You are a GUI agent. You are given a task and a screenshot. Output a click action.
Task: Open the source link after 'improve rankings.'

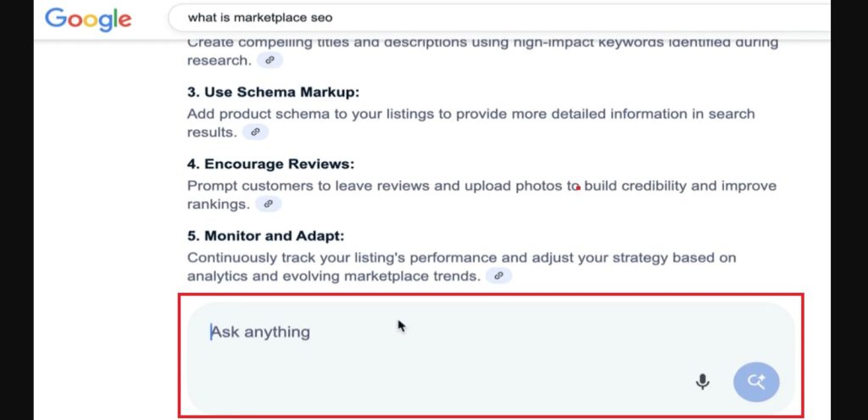268,204
